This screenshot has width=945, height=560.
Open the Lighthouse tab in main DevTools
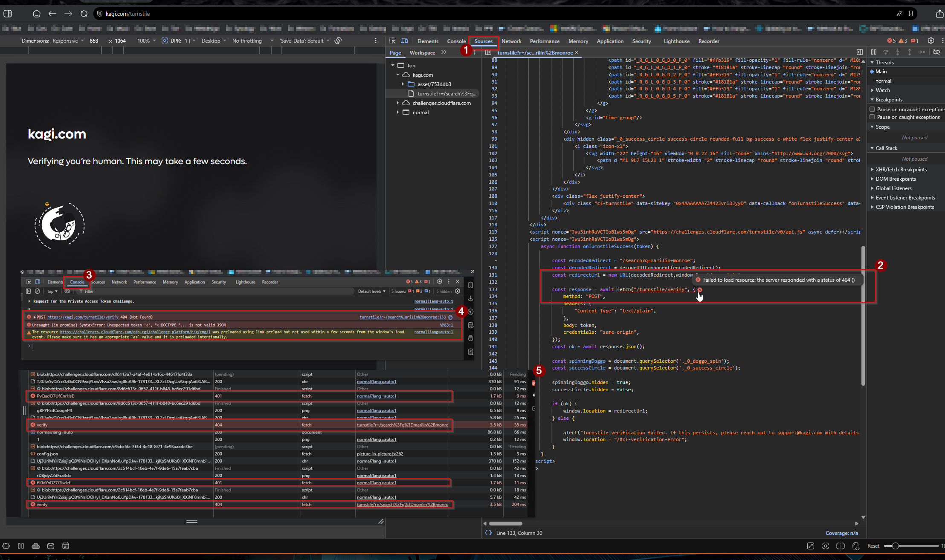pyautogui.click(x=676, y=41)
